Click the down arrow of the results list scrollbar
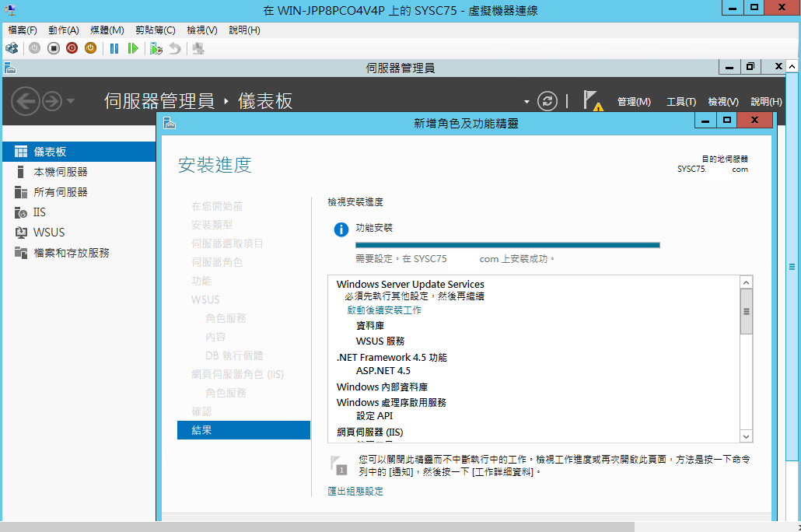 746,436
